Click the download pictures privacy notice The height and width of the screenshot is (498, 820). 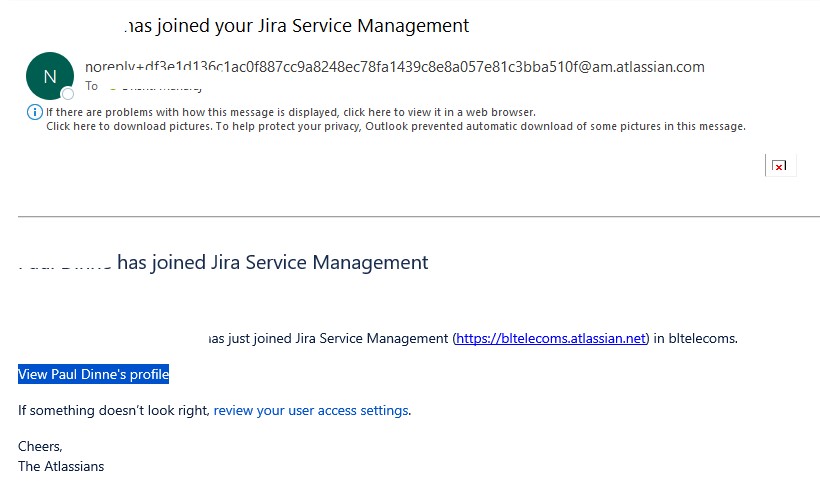[x=396, y=126]
